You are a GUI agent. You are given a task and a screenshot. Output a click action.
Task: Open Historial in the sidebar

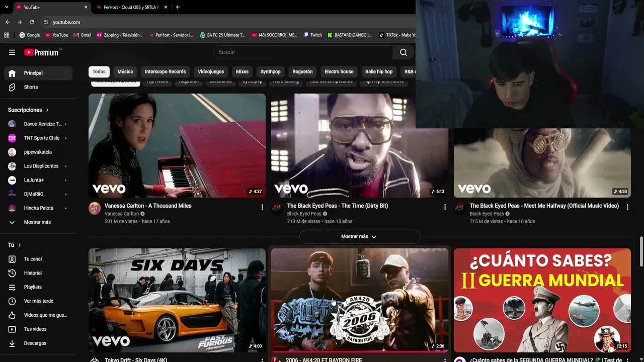coord(38,273)
